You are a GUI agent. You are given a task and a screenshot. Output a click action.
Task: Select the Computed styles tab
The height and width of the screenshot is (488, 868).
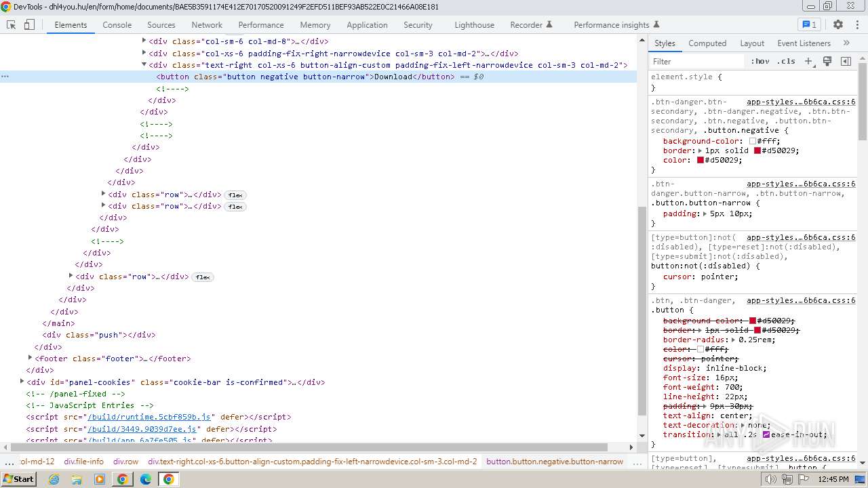[707, 43]
